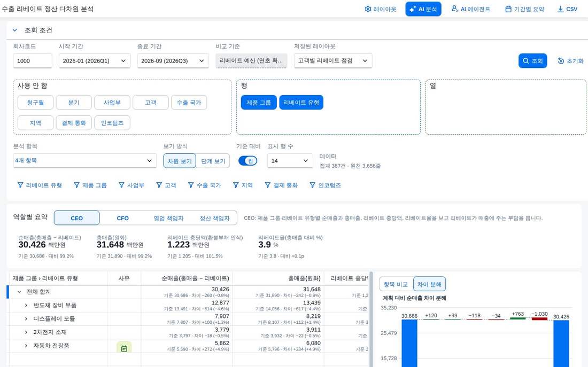Open the 분석 항목 dropdown

(85, 160)
